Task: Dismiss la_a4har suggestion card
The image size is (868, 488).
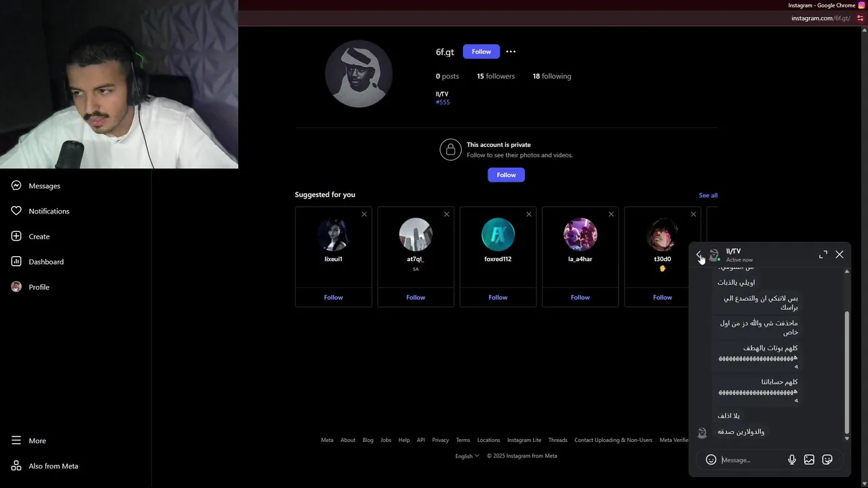Action: [611, 214]
